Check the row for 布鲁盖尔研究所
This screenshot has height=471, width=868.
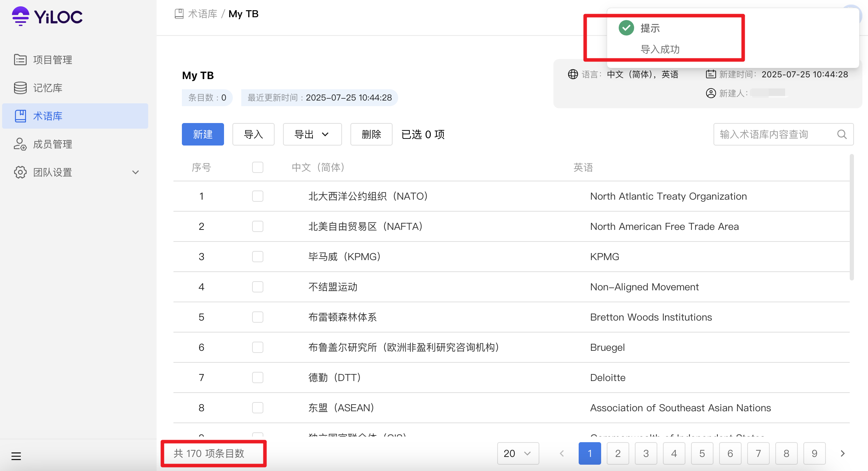click(x=258, y=347)
